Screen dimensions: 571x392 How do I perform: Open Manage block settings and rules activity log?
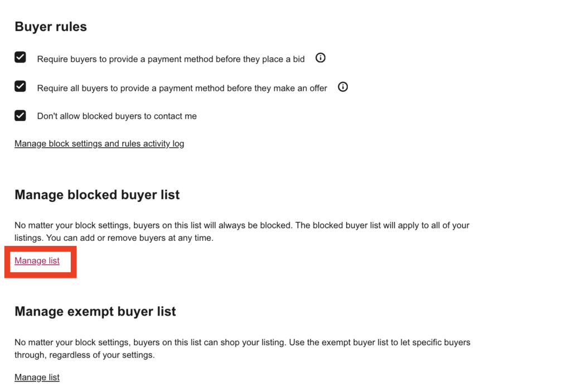[99, 143]
